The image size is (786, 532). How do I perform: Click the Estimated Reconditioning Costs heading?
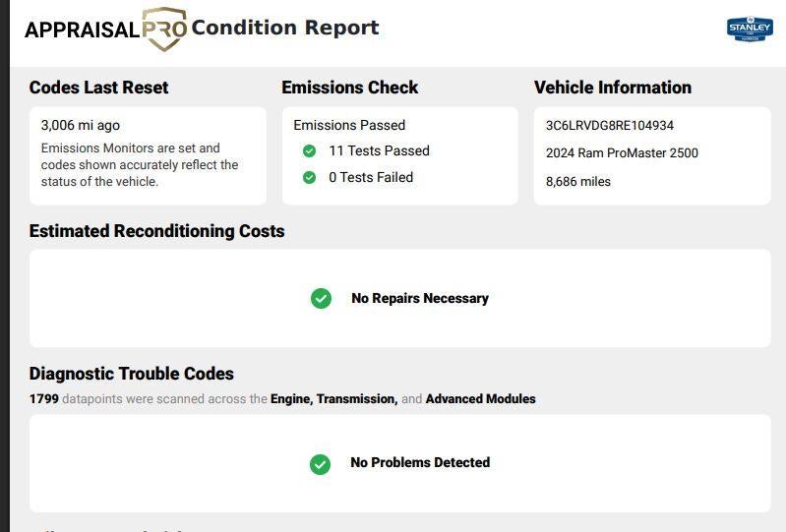[x=156, y=231]
